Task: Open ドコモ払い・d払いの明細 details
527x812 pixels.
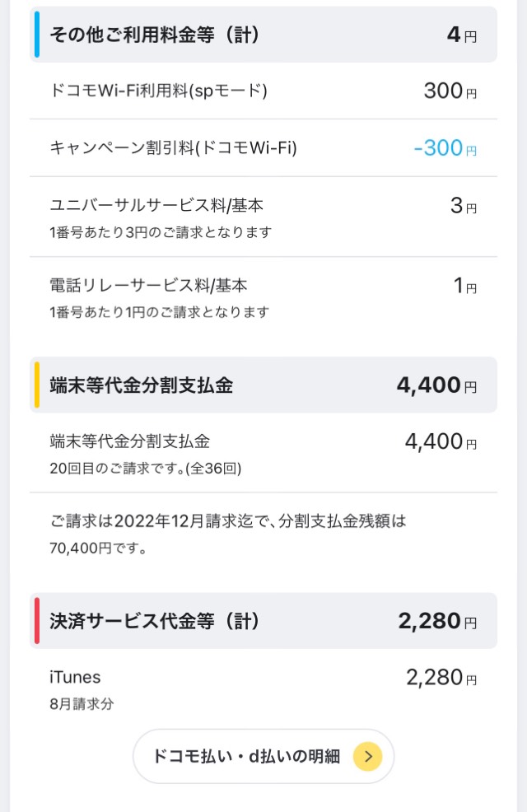Action: tap(263, 756)
